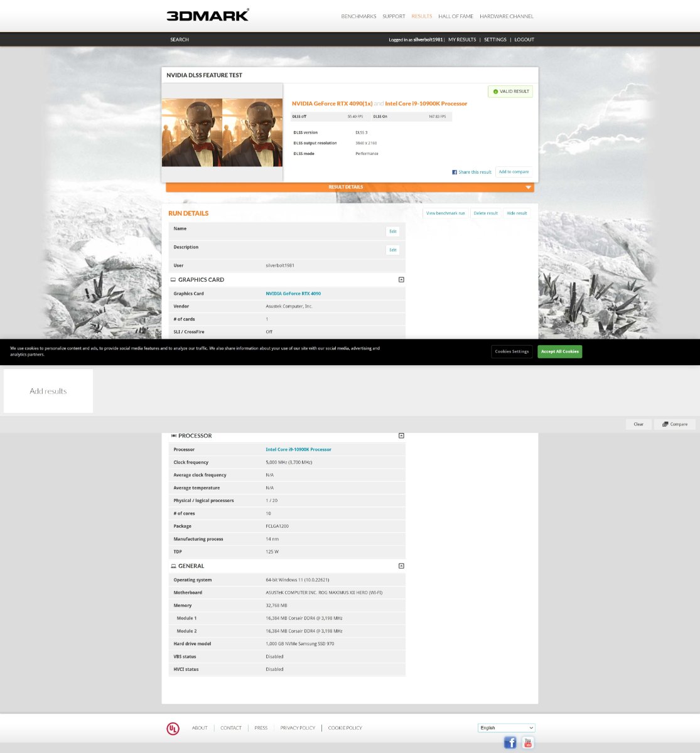Screen dimensions: 700x753
Task: Go to the Results menu item
Action: 421,16
